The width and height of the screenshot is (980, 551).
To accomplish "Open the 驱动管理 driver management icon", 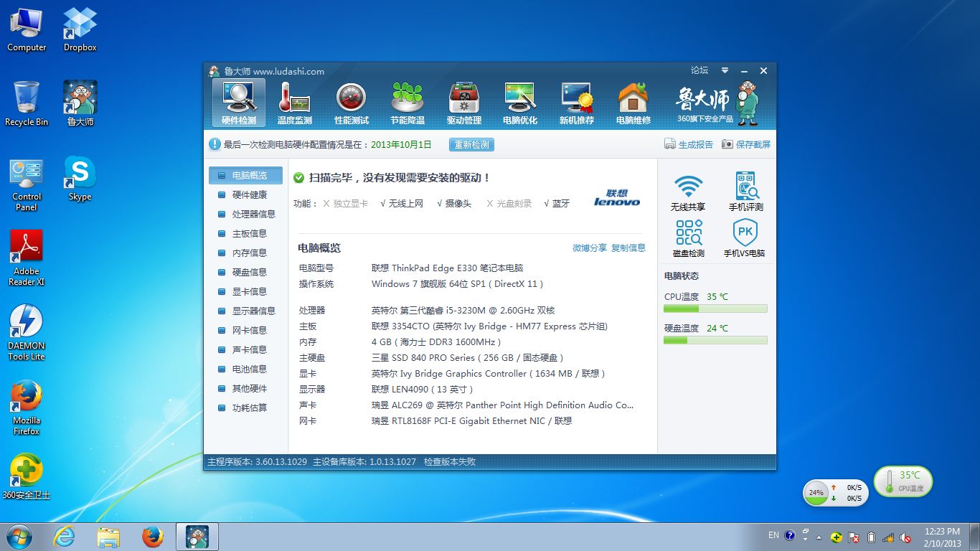I will pyautogui.click(x=464, y=103).
